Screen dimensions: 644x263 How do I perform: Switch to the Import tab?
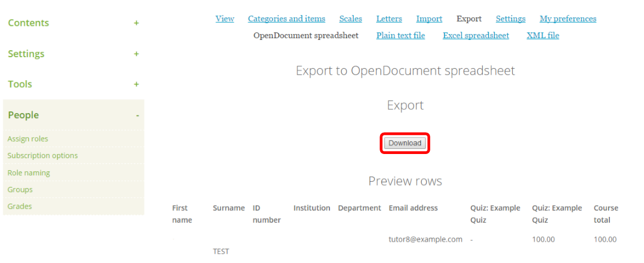(429, 19)
